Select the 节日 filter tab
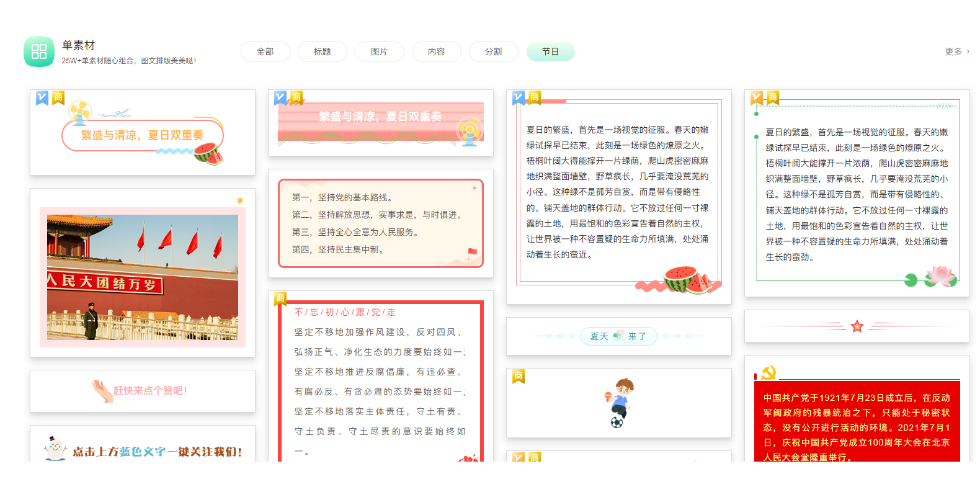Viewport: 980px width, 497px height. tap(551, 51)
